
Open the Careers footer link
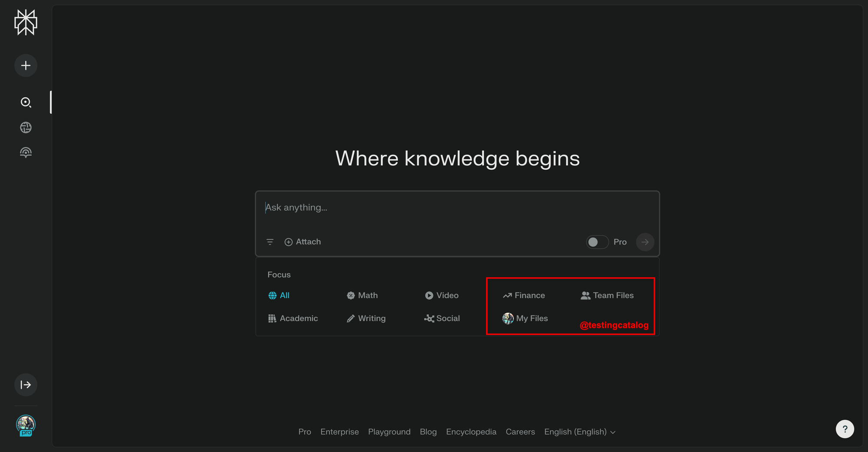click(520, 432)
